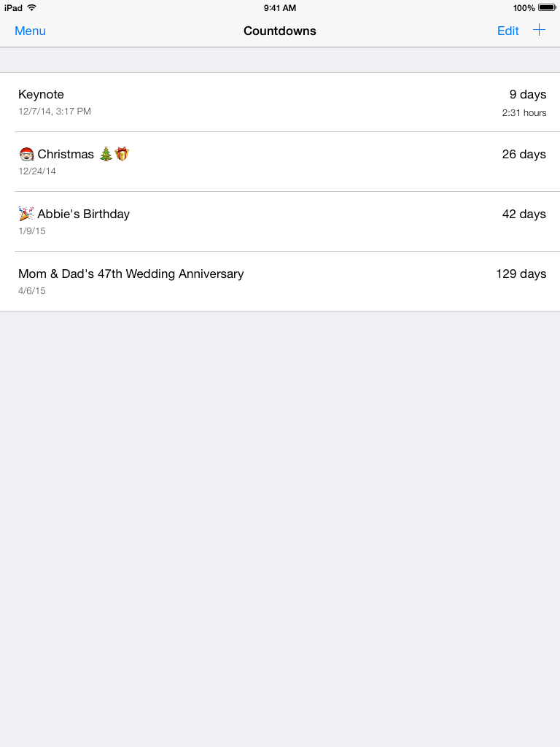Click the party popper emoji
The image size is (560, 747).
pyautogui.click(x=26, y=214)
